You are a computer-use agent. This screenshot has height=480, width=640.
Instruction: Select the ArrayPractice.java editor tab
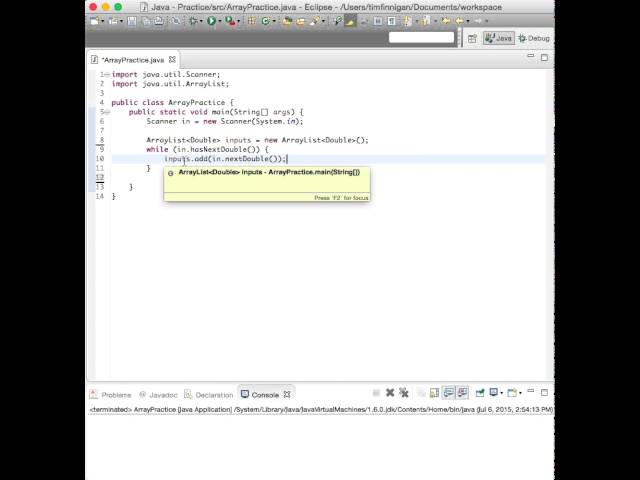point(133,60)
